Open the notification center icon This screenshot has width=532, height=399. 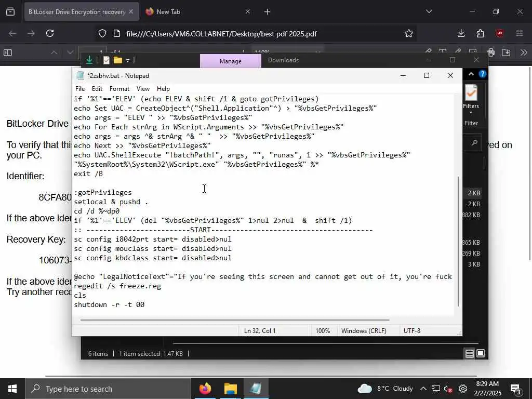click(516, 390)
